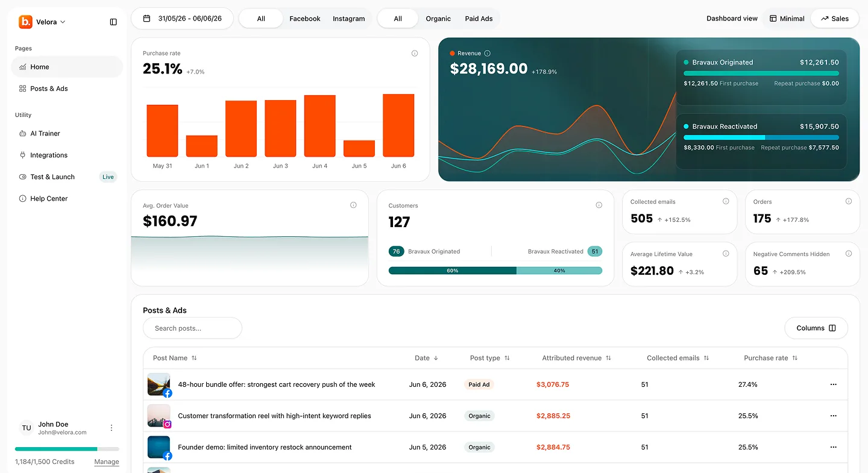Click the Jun 6 bar in chart

(x=398, y=125)
